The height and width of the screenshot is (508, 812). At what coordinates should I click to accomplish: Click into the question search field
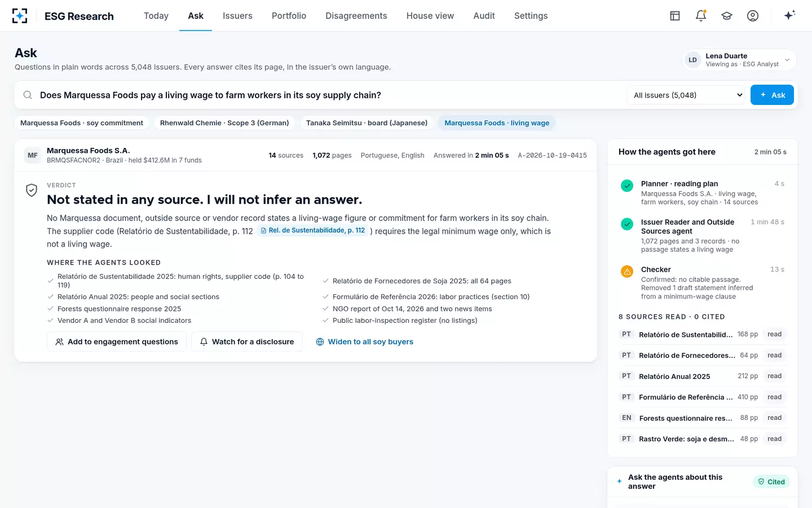[x=330, y=95]
